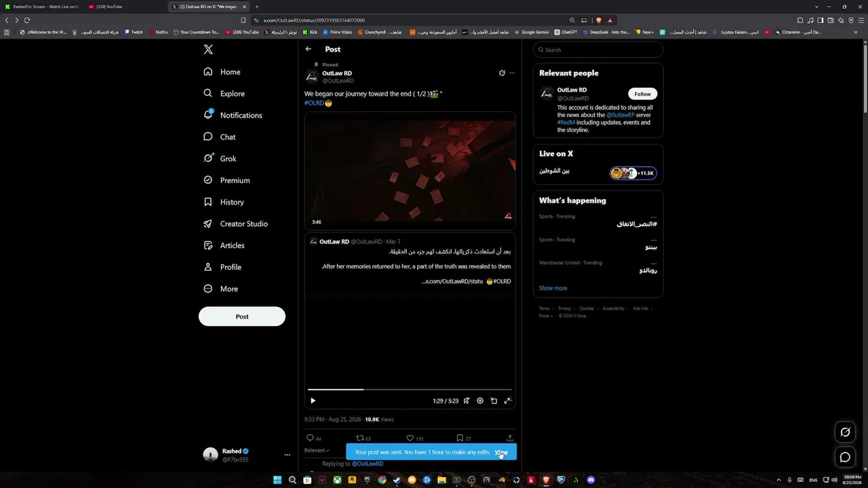868x488 pixels.
Task: Open Articles in the sidebar
Action: click(x=224, y=245)
